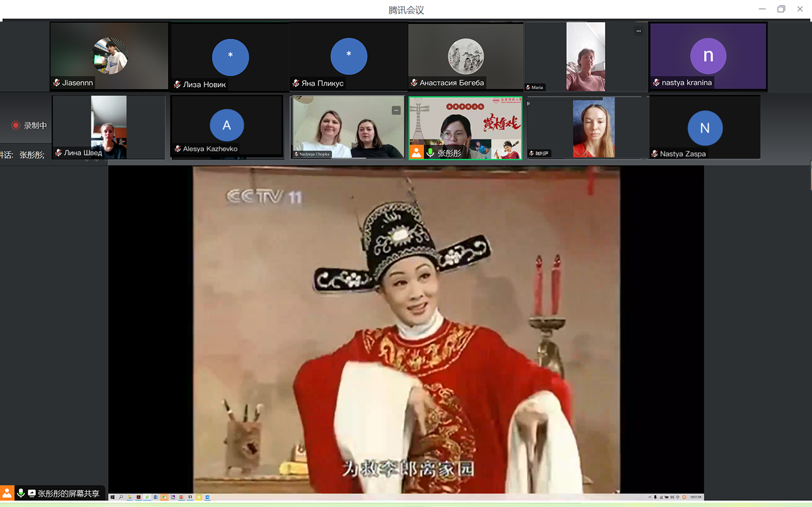Image resolution: width=812 pixels, height=507 pixels.
Task: Select the nastya kranina purple avatar tile
Action: tap(708, 56)
